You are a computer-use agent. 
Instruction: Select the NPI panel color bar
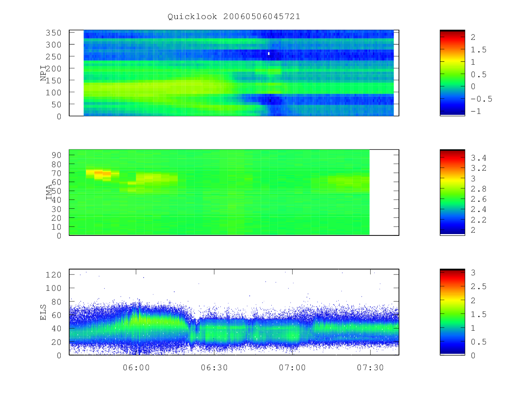tap(452, 73)
